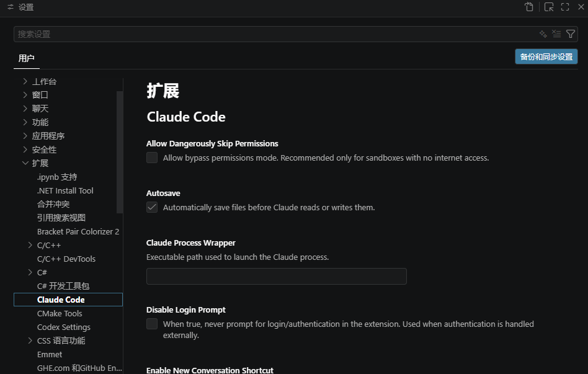Select .NET Install Tool tree item

click(x=65, y=190)
